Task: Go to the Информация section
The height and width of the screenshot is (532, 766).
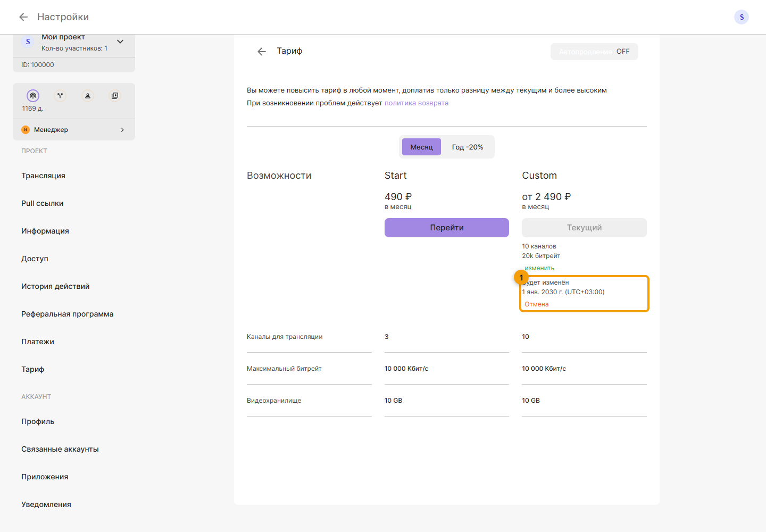Action: tap(45, 231)
